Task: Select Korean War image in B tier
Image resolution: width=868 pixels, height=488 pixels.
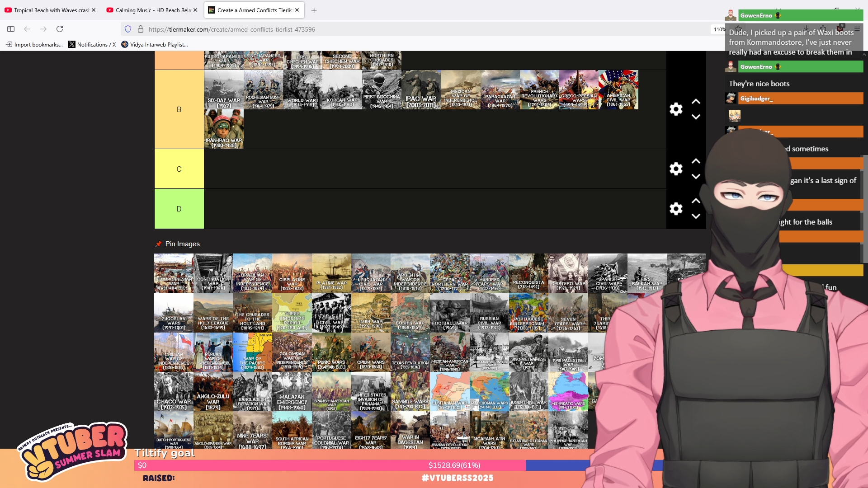Action: tap(342, 89)
